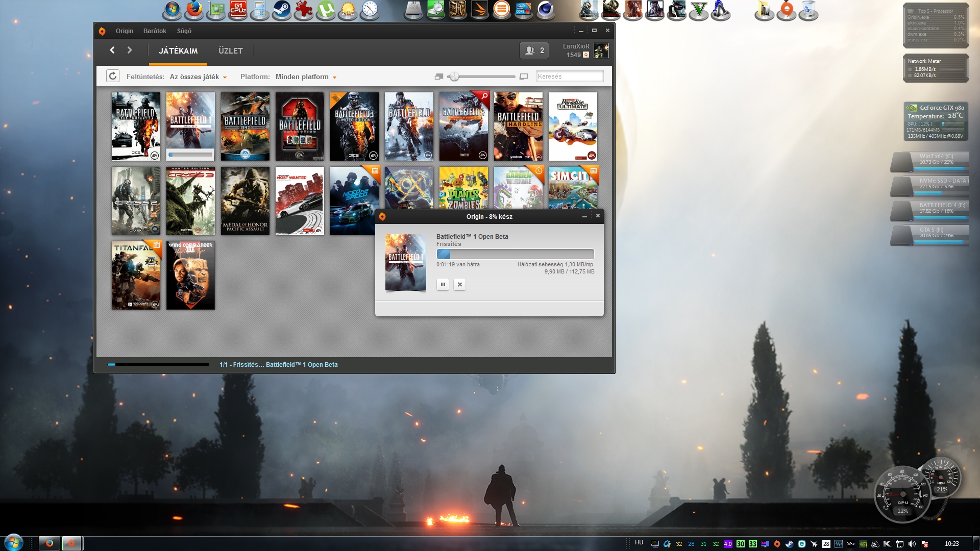This screenshot has height=551, width=980.
Task: Click the large tiles view icon
Action: [x=524, y=77]
